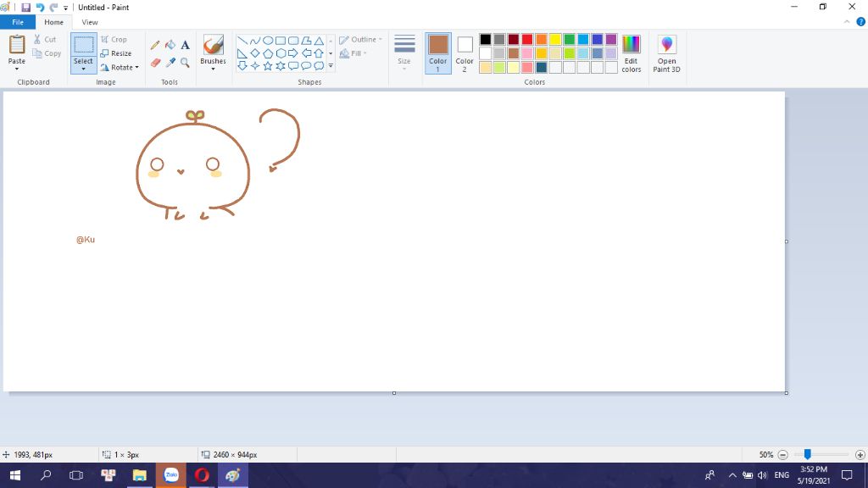Choose the Four-point star shape
Image resolution: width=868 pixels, height=488 pixels.
255,66
